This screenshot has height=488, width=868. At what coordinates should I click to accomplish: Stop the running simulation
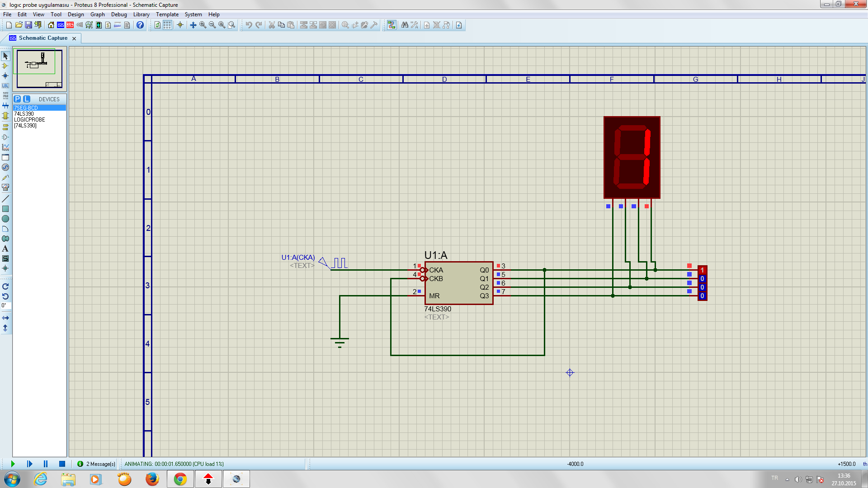62,464
